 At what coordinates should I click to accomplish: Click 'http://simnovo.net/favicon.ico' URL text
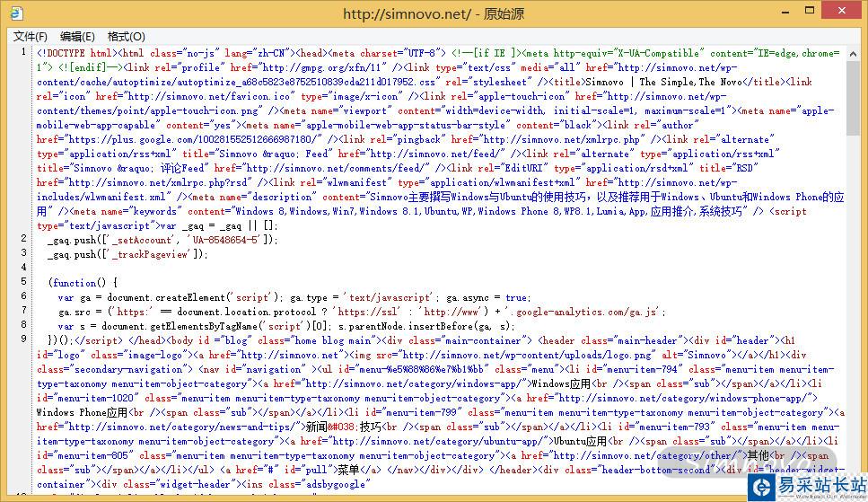[x=208, y=96]
